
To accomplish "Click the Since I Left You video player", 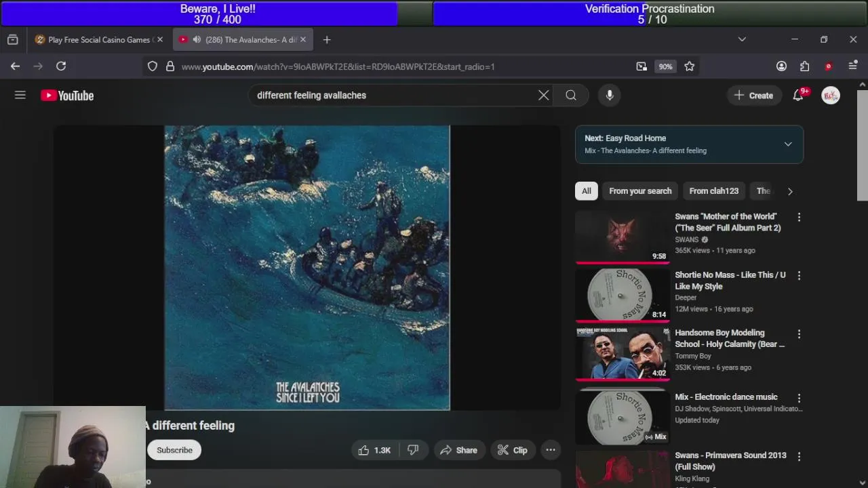I will (307, 268).
